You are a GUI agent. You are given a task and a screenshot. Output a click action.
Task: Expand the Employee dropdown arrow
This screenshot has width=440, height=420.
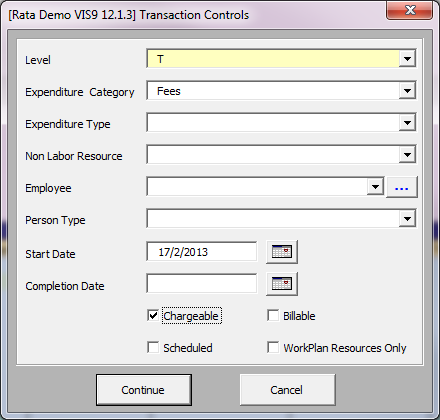tap(375, 187)
